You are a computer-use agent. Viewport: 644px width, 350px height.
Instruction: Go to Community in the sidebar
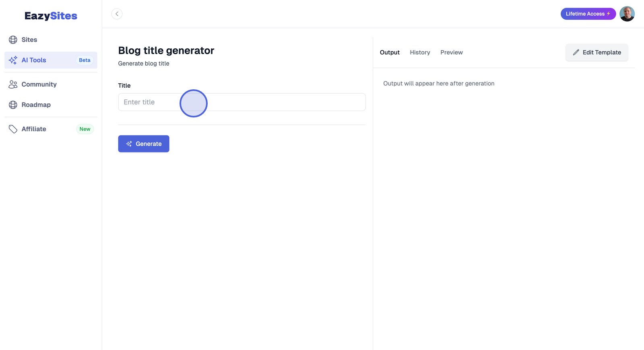coord(39,84)
